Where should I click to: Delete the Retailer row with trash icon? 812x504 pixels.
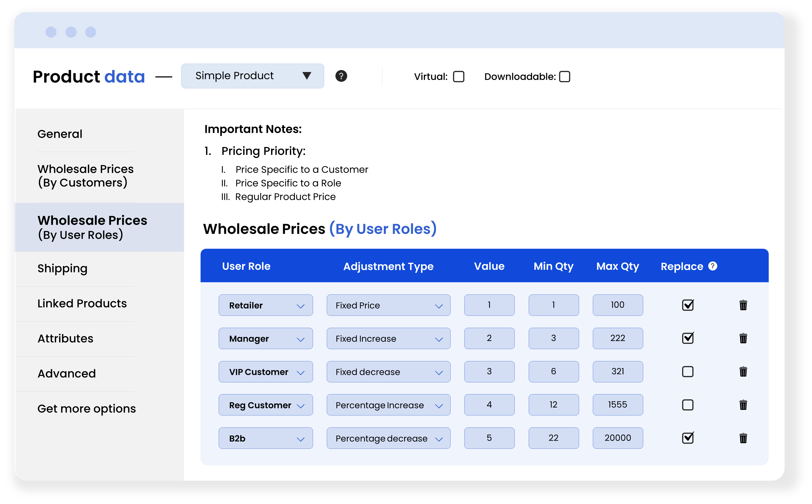point(743,305)
